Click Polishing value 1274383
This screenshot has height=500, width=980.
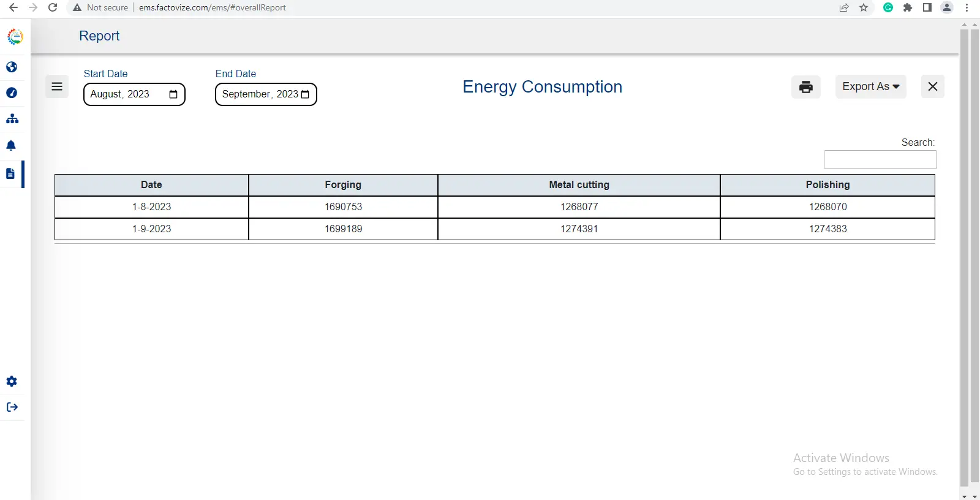tap(827, 229)
